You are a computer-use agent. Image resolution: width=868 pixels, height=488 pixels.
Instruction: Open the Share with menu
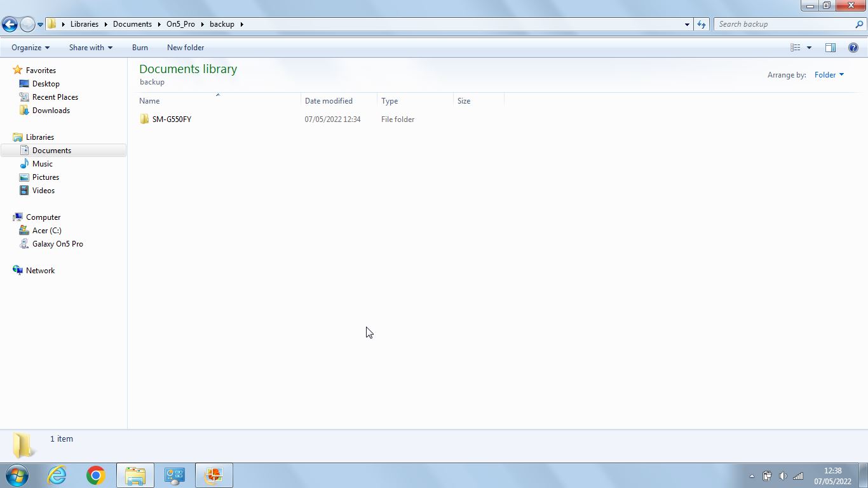point(90,48)
